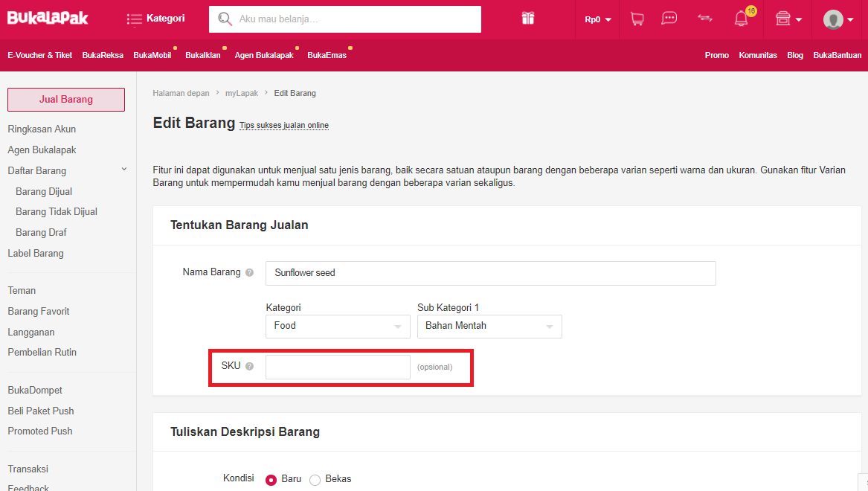Image resolution: width=868 pixels, height=491 pixels.
Task: Open Promoted Push in sidebar
Action: 40,431
